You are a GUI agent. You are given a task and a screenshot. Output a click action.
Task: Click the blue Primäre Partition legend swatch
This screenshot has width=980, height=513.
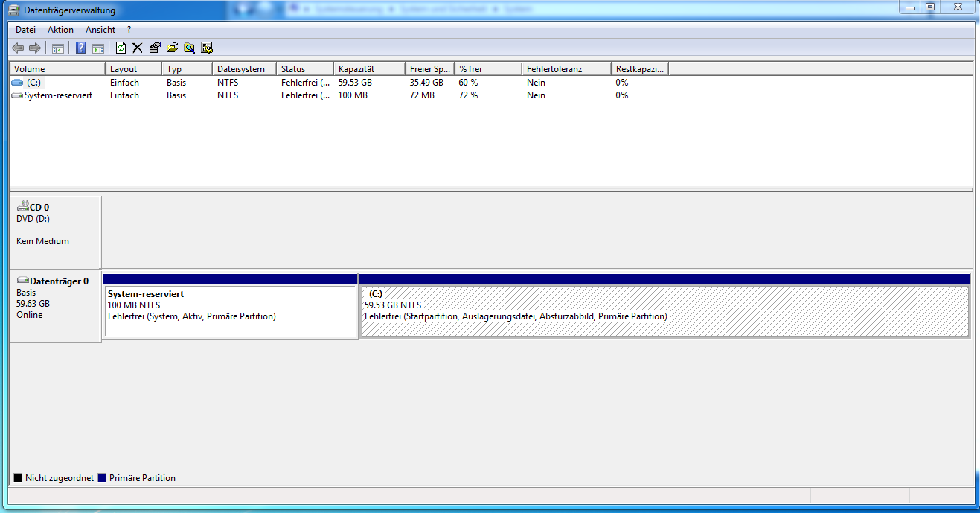pyautogui.click(x=102, y=478)
